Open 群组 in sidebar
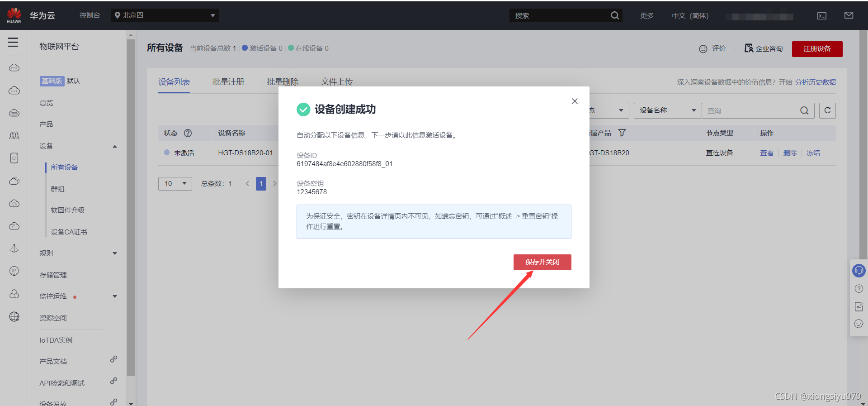Screen dimensions: 868x406 click(57, 189)
